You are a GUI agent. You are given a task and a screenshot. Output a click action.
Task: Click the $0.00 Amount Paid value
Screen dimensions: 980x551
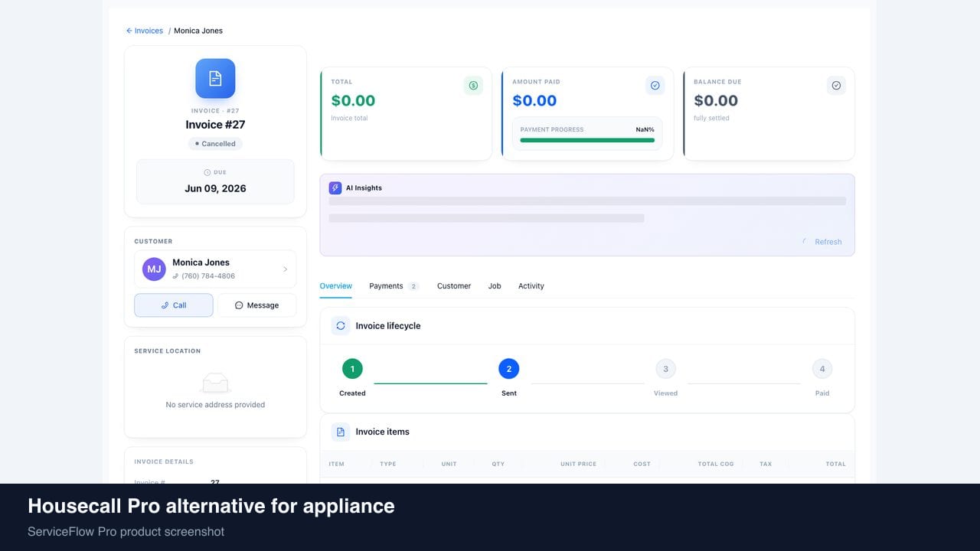[x=534, y=101]
